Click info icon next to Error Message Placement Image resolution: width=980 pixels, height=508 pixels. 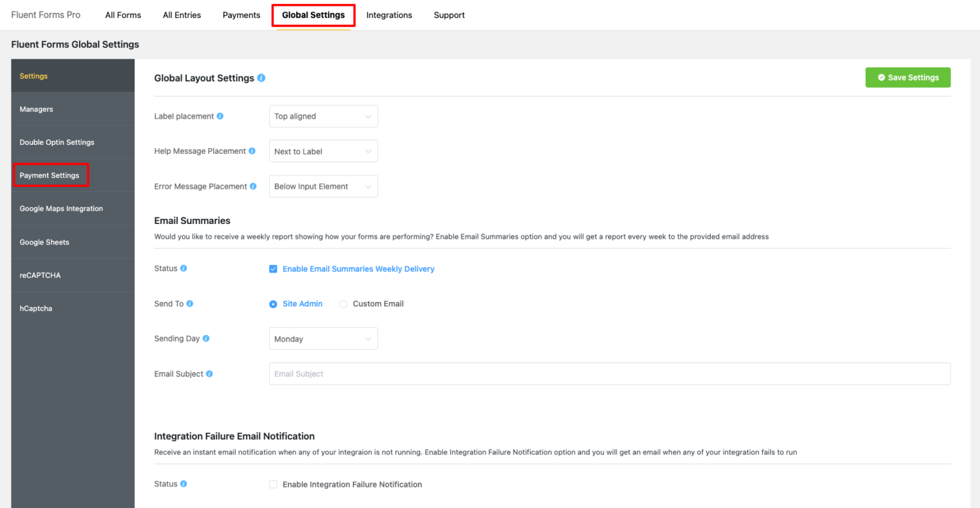click(x=253, y=186)
